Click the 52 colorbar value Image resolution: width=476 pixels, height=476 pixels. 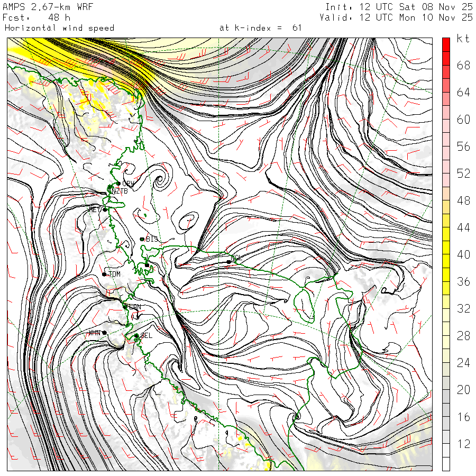click(x=463, y=173)
